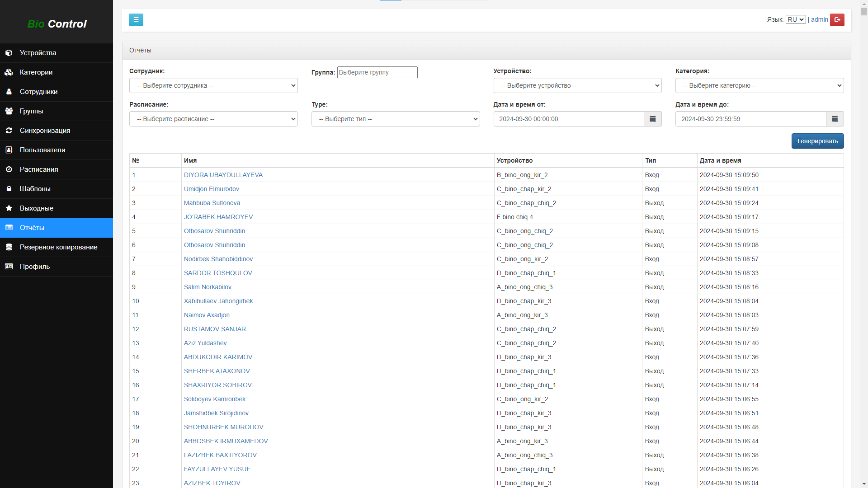Open the Категория dropdown
868x488 pixels.
[759, 85]
